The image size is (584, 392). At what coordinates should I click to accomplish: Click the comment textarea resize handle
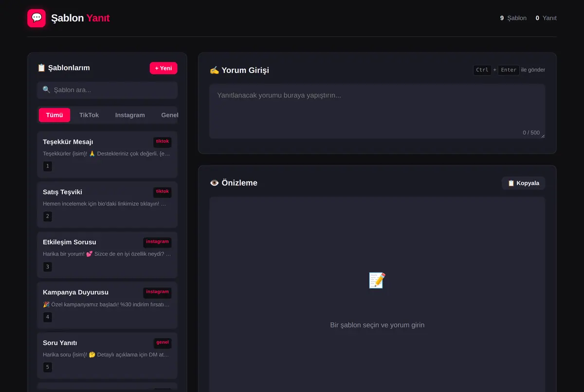point(542,135)
